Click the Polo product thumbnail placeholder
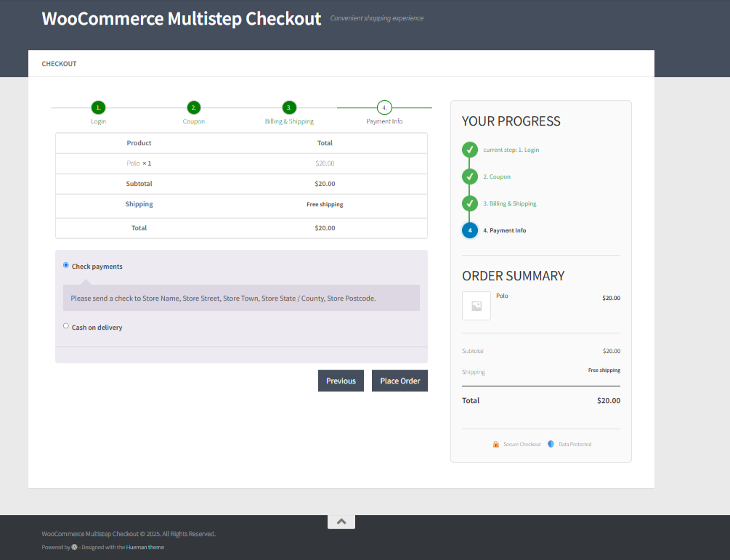 click(476, 306)
